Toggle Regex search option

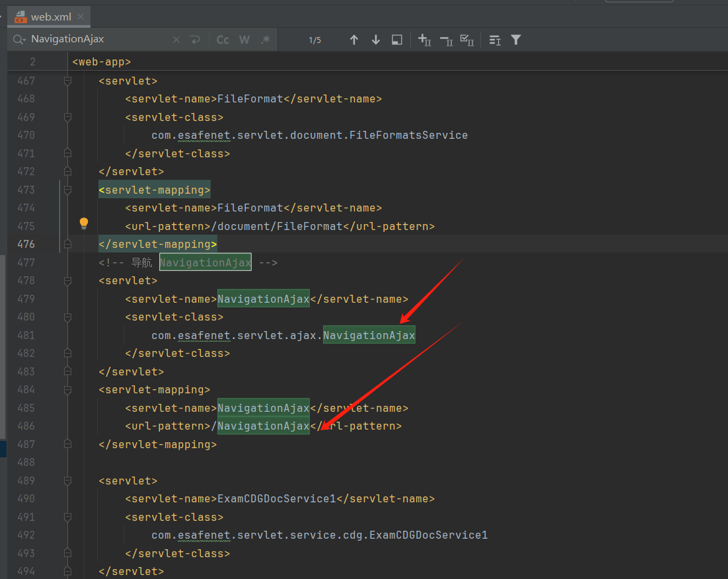pyautogui.click(x=266, y=40)
